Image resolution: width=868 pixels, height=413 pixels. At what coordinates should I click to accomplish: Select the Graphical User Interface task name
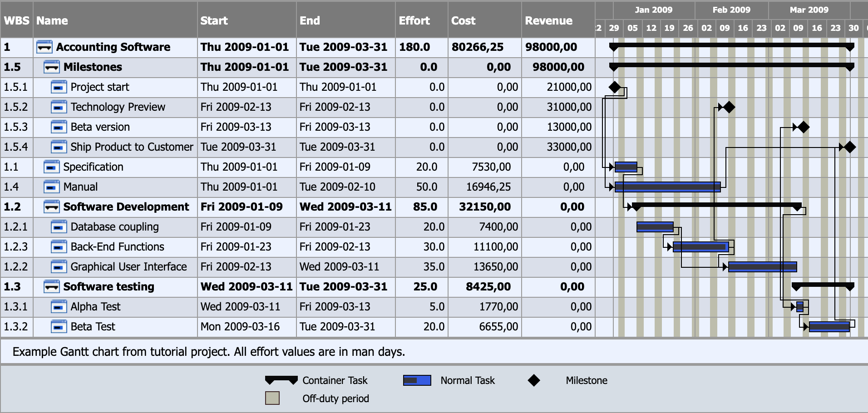point(128,266)
